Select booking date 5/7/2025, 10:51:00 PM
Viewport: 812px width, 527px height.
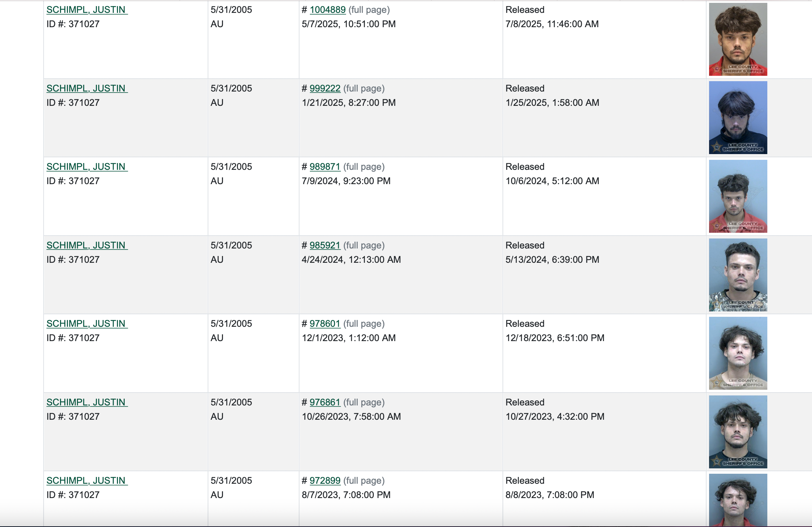point(349,24)
